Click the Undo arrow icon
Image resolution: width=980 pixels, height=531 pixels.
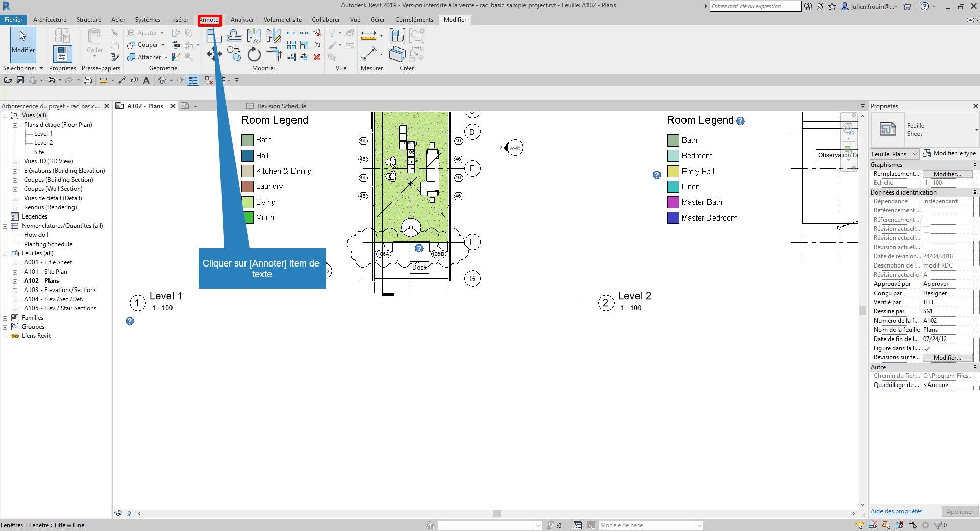51,80
